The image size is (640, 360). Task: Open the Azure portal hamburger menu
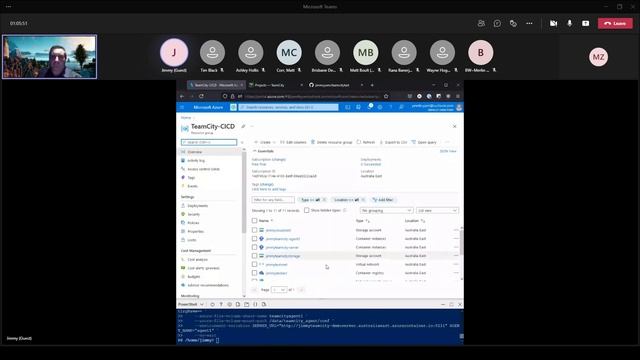click(x=182, y=107)
